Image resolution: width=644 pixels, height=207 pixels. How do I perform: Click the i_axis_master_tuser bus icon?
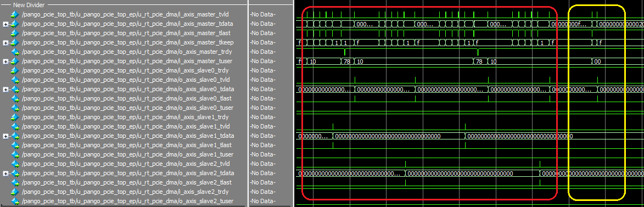point(15,61)
